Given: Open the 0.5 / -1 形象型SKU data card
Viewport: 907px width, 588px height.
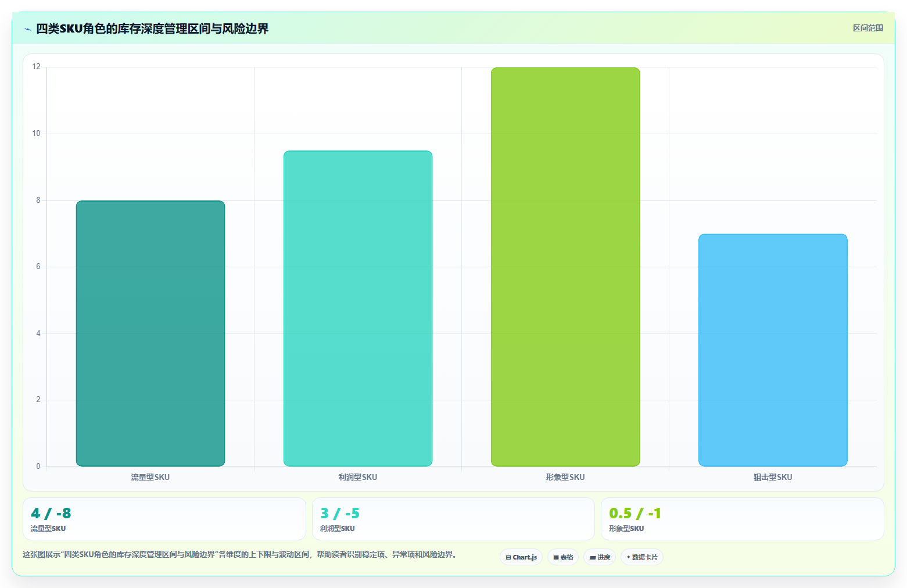Looking at the screenshot, I should point(742,519).
